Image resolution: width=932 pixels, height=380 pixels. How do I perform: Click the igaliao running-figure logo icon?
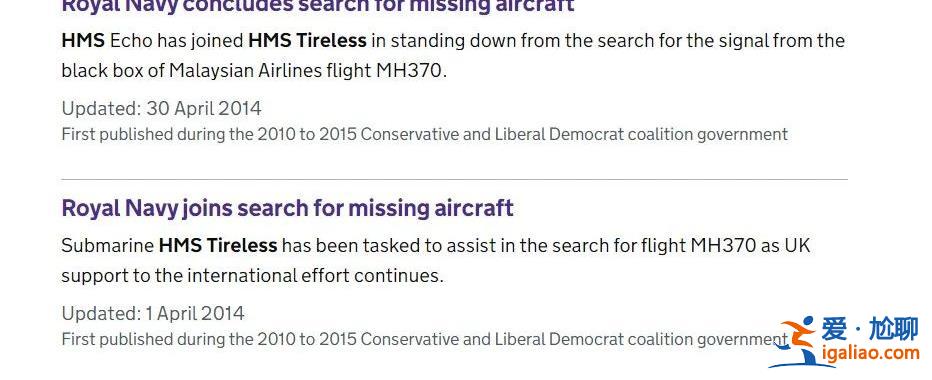click(x=795, y=343)
